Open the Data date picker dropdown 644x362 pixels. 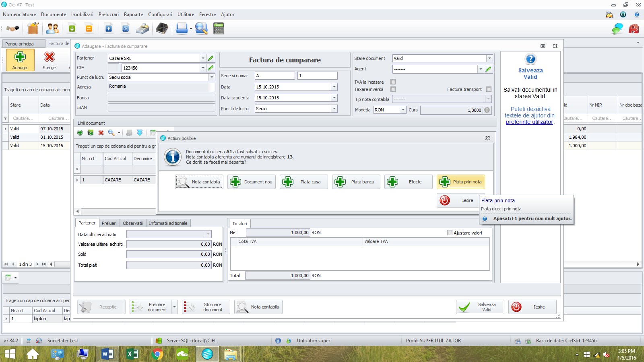tap(334, 87)
